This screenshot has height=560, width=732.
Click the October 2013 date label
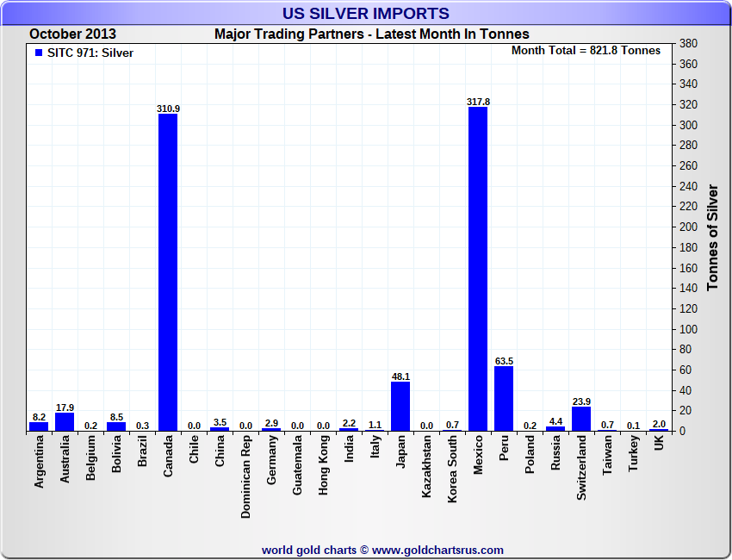click(x=73, y=34)
